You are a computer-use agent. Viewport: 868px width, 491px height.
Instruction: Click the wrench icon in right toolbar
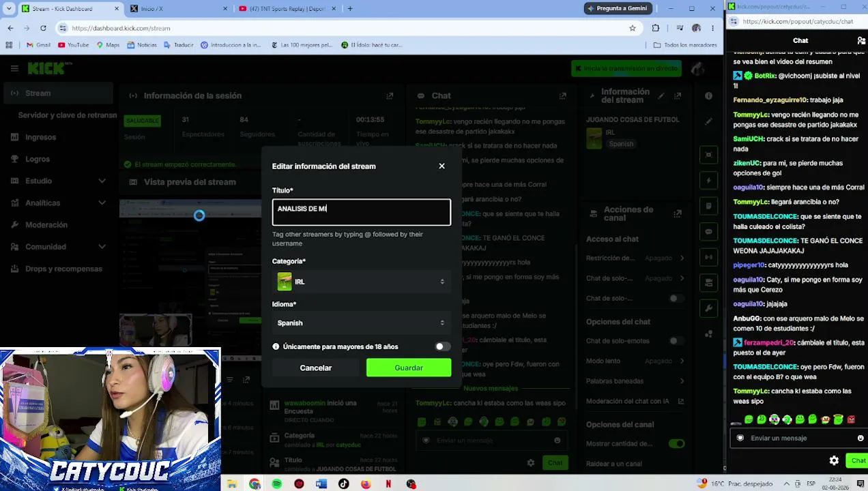point(709,308)
